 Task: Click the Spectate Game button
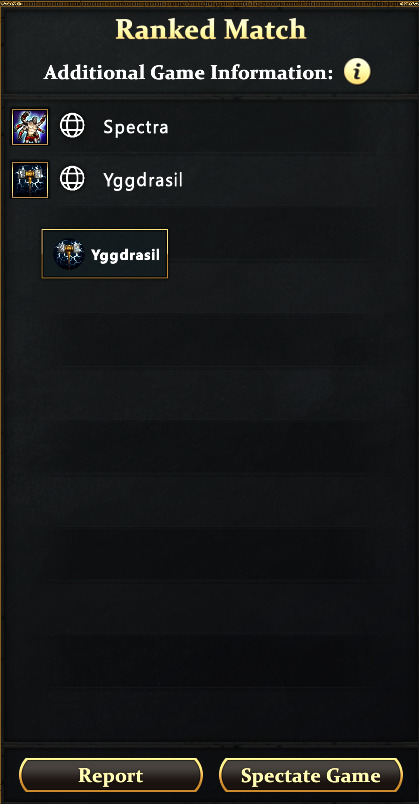(311, 775)
